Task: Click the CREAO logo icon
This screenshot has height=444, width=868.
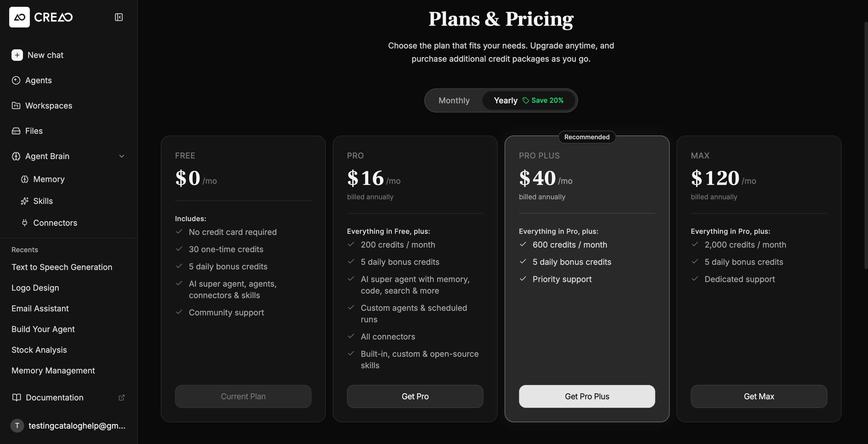Action: click(x=20, y=17)
